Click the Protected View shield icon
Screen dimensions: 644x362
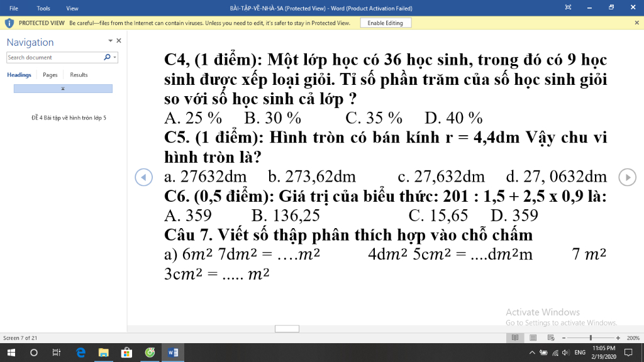click(x=9, y=23)
